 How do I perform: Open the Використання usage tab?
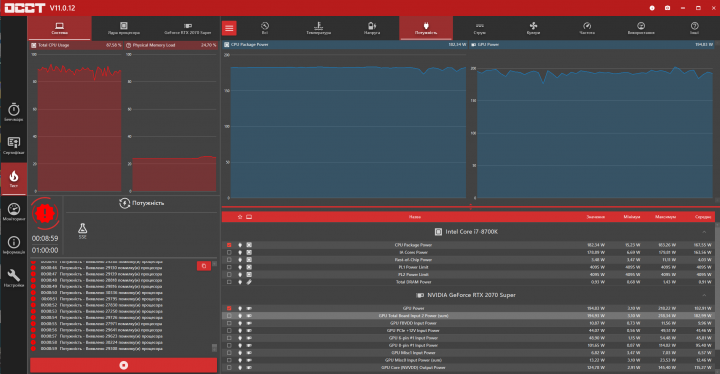point(641,28)
